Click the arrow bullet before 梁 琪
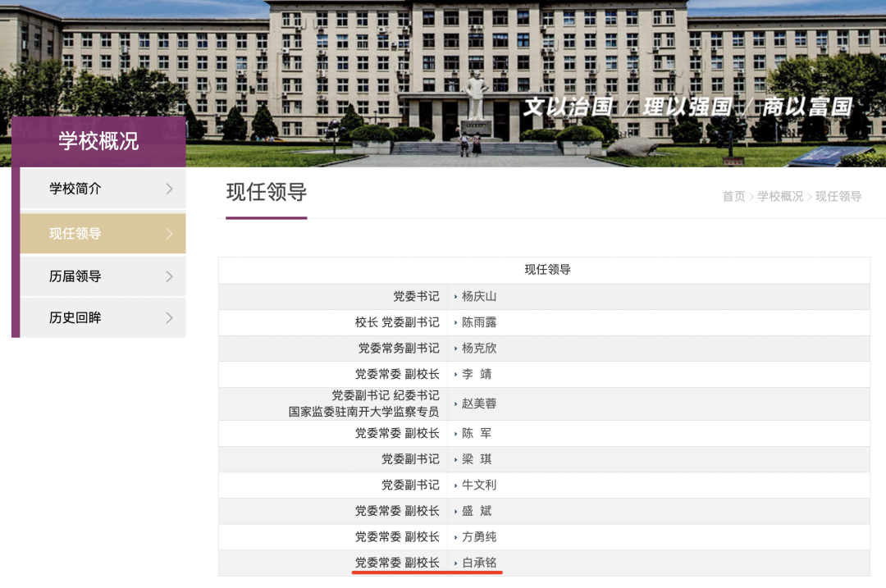 456,459
